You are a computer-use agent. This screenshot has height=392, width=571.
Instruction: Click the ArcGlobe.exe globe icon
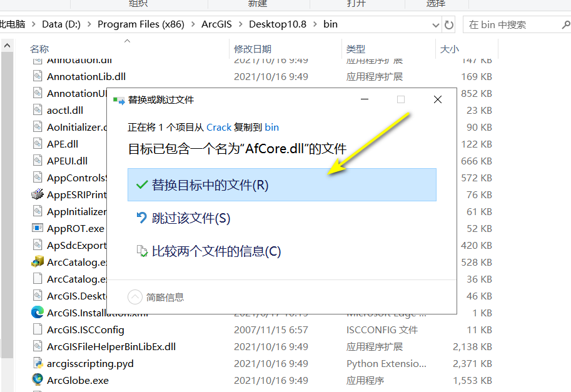[x=38, y=380]
